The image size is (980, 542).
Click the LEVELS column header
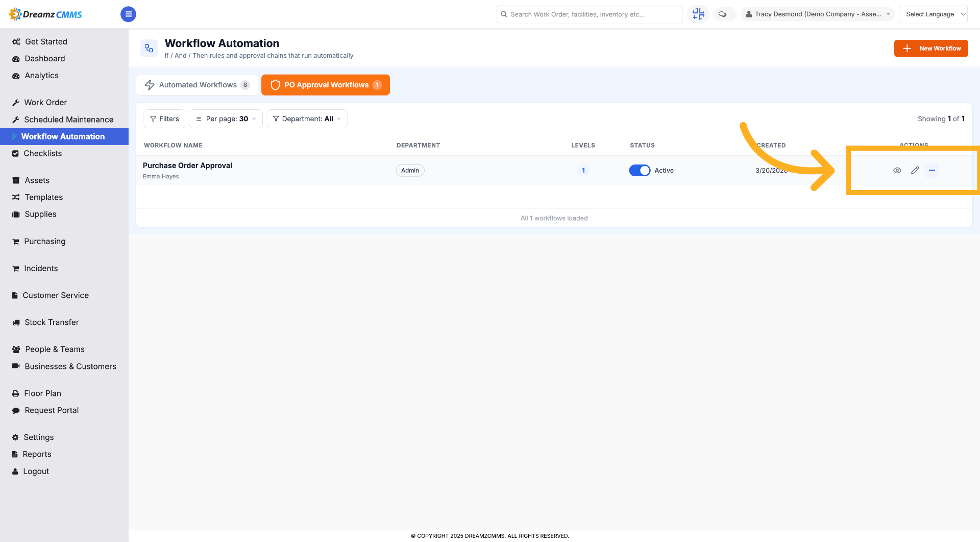pos(583,146)
